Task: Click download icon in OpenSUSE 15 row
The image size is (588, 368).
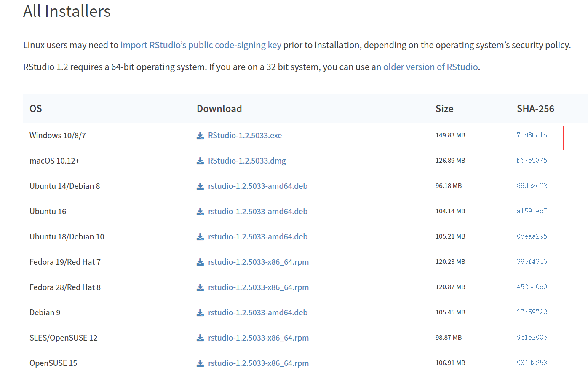Action: coord(200,363)
